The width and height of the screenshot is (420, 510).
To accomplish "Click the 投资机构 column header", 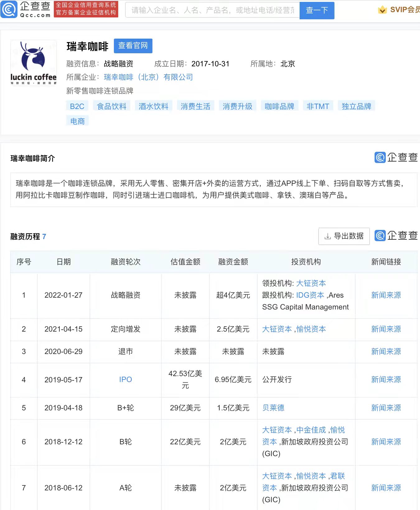I will coord(306,262).
